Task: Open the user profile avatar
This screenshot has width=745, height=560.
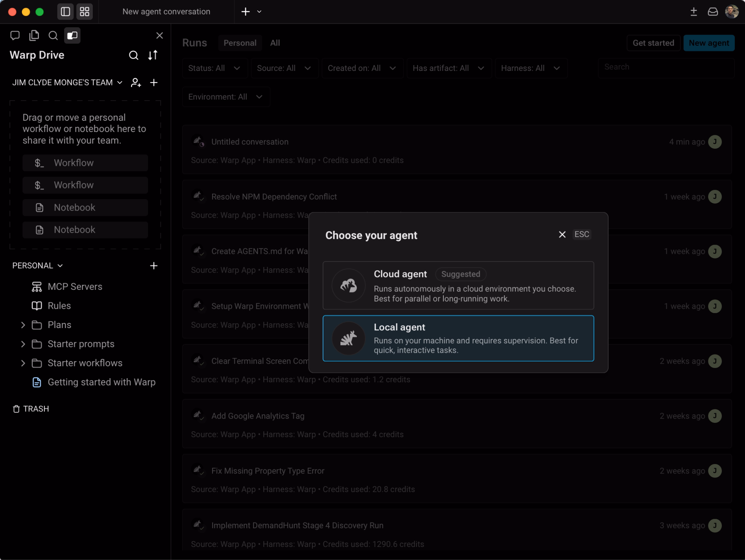Action: click(x=732, y=12)
